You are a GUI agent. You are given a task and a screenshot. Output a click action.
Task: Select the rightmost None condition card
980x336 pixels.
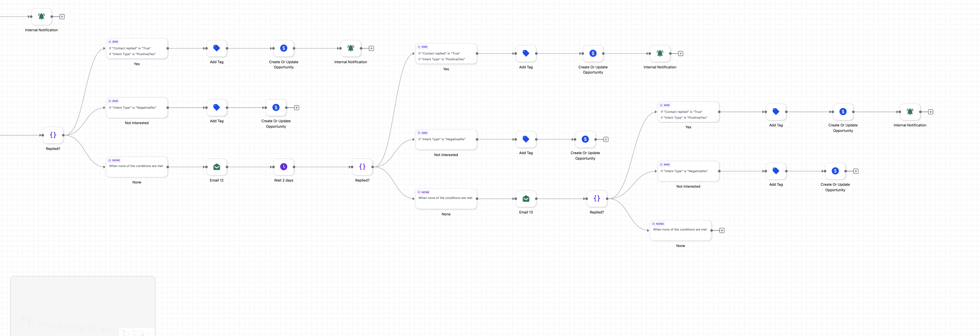[x=681, y=231]
